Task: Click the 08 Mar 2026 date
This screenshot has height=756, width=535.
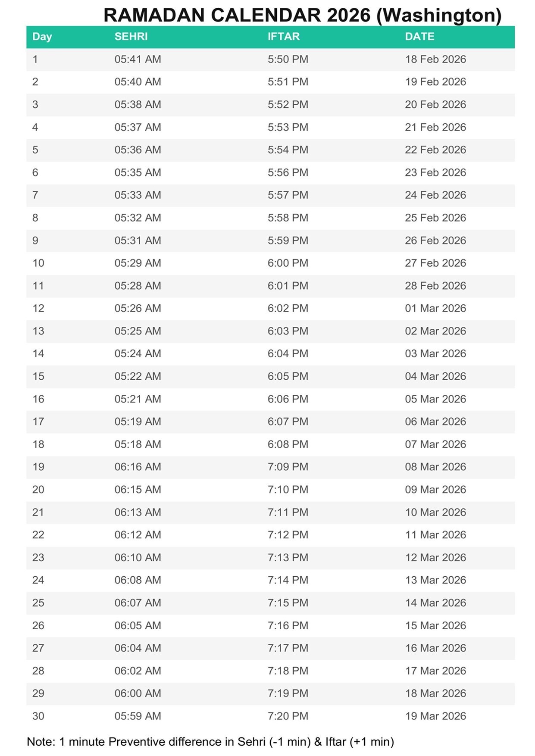Action: [435, 467]
